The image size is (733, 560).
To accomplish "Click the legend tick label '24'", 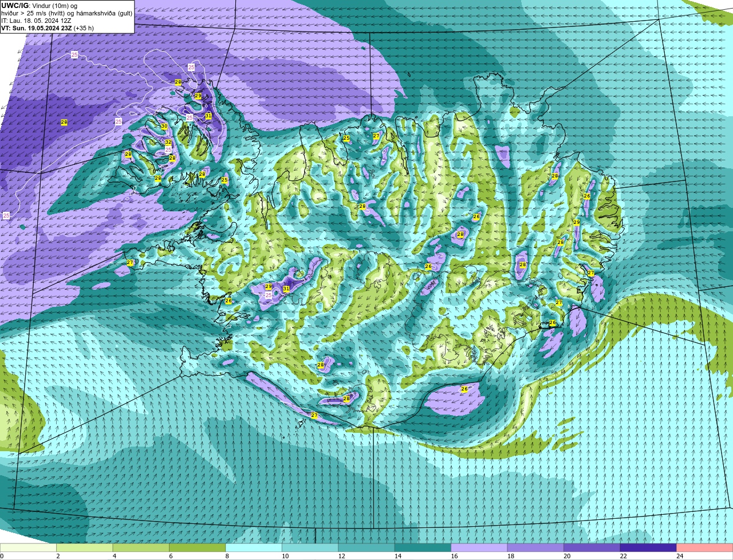I will pyautogui.click(x=680, y=556).
